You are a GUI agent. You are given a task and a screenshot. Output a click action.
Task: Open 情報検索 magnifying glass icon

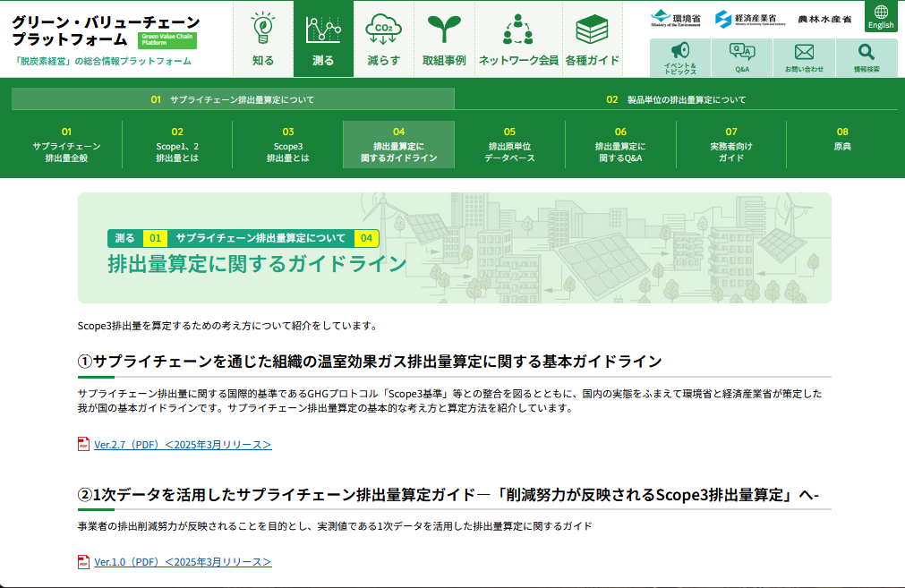[x=866, y=52]
